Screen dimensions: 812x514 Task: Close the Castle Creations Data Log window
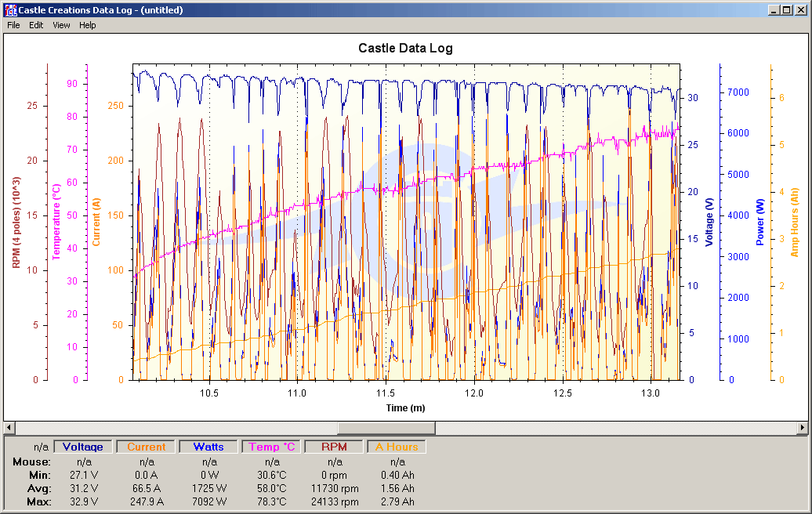coord(799,10)
